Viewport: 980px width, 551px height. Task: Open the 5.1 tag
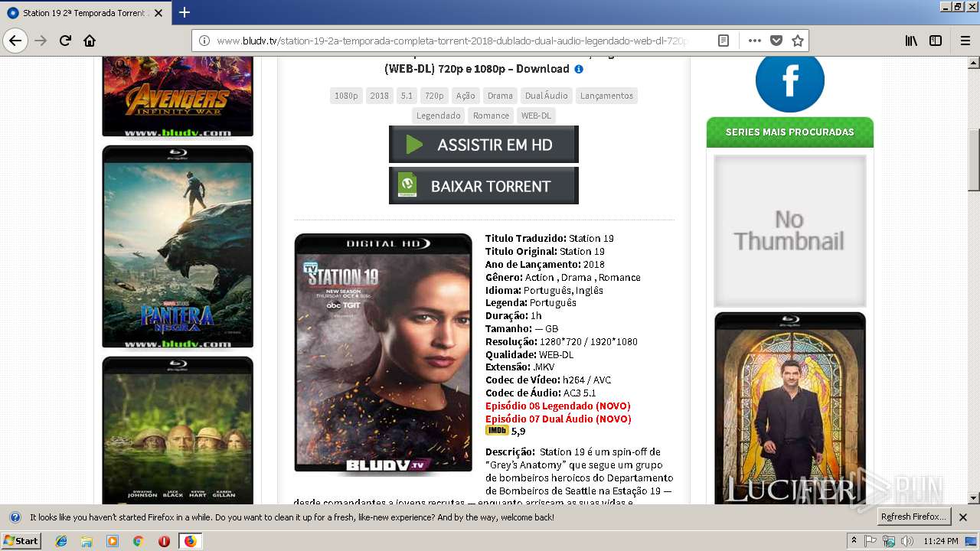point(407,96)
